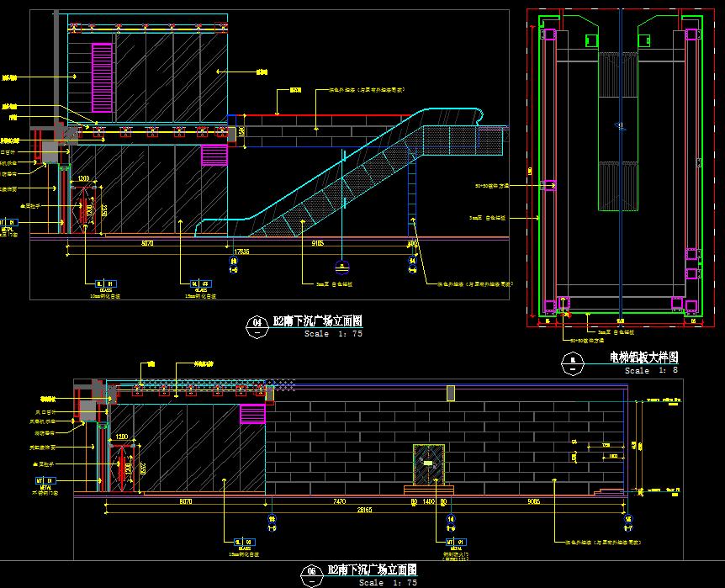Click the green door symbol in brick wall
The width and height of the screenshot is (725, 588).
click(x=428, y=464)
